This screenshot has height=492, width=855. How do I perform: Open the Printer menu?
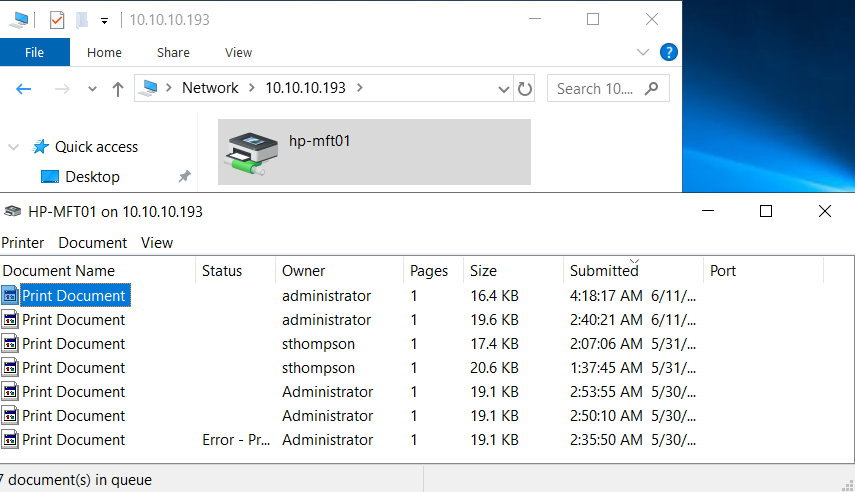22,243
